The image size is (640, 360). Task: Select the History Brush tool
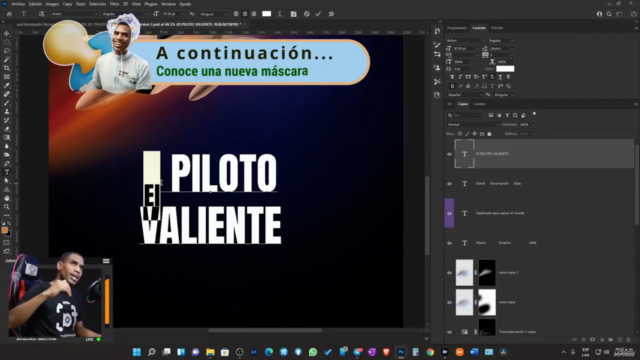(x=7, y=120)
